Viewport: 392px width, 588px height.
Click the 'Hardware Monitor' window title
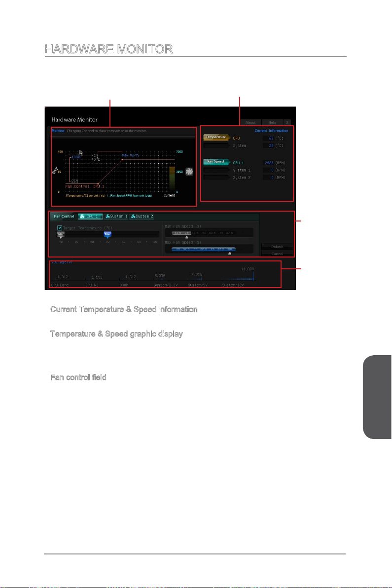pos(74,120)
